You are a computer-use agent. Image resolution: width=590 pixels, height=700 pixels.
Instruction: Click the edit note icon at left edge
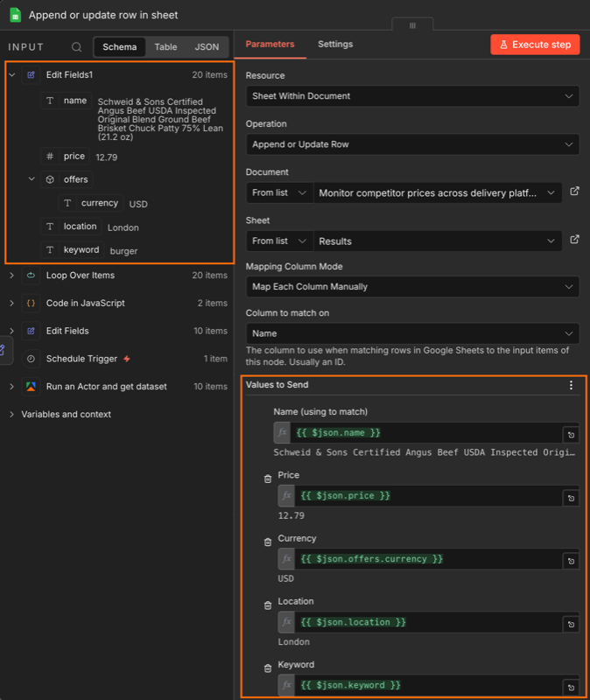[x=4, y=351]
